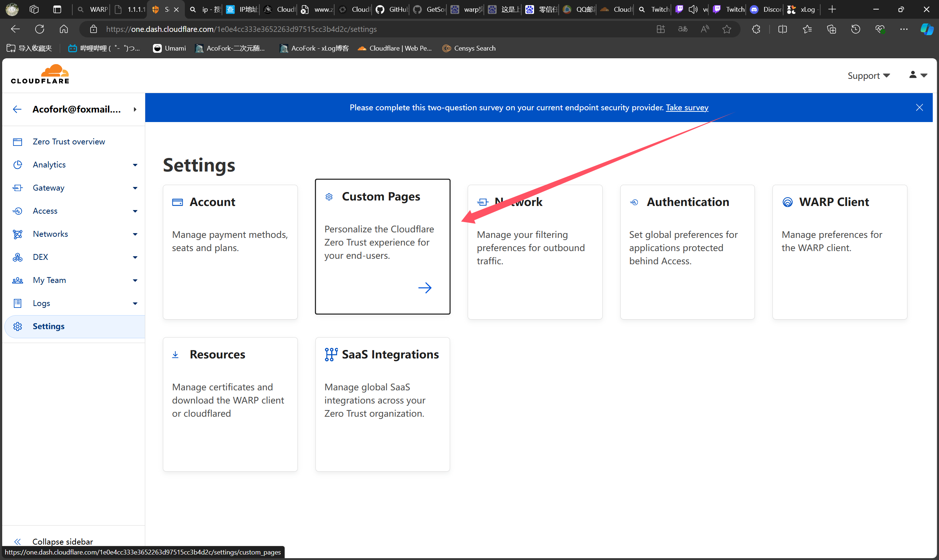Switch to the xLog browser tab

802,10
